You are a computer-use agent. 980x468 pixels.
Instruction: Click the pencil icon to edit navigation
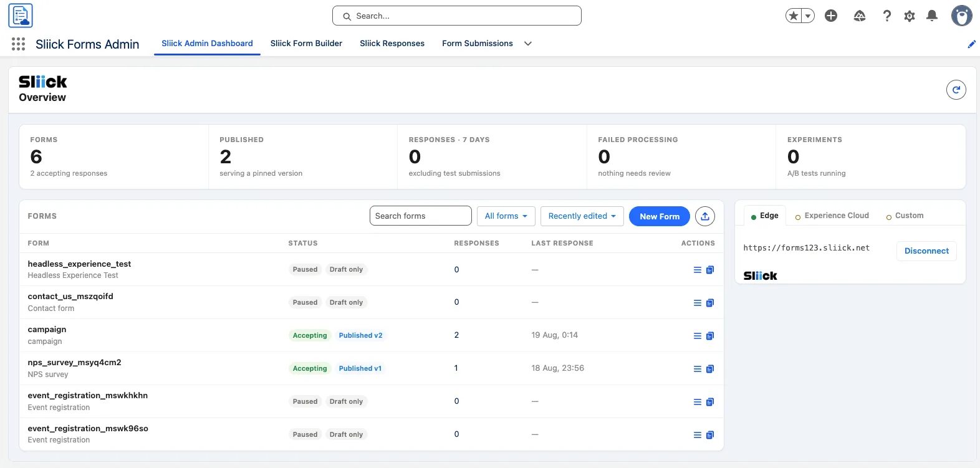pos(971,44)
